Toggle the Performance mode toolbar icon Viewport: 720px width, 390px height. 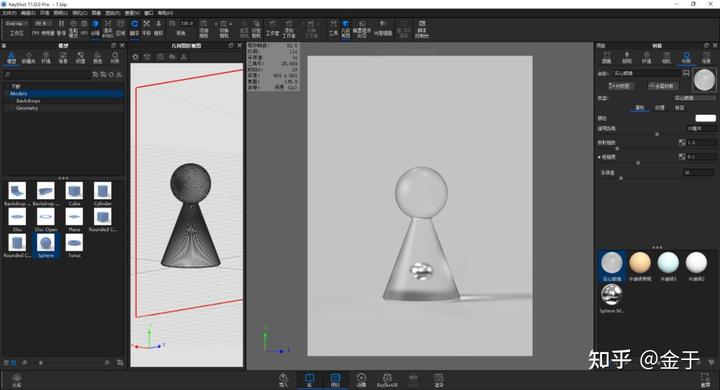73,28
